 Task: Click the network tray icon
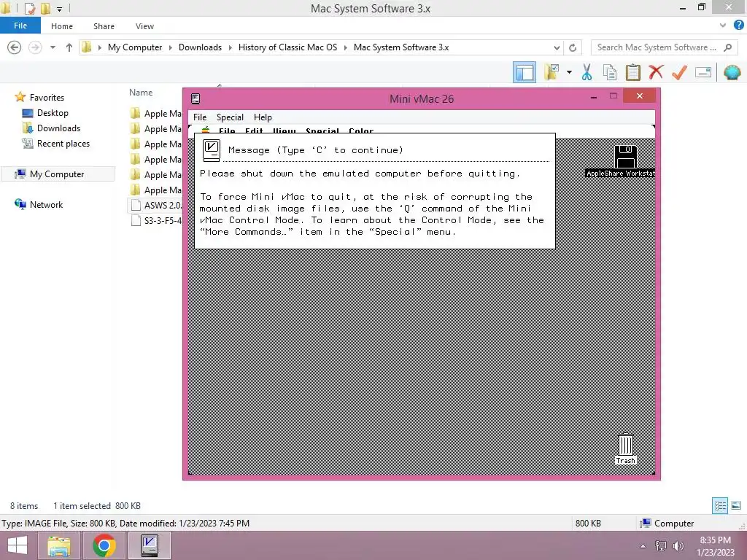point(660,546)
